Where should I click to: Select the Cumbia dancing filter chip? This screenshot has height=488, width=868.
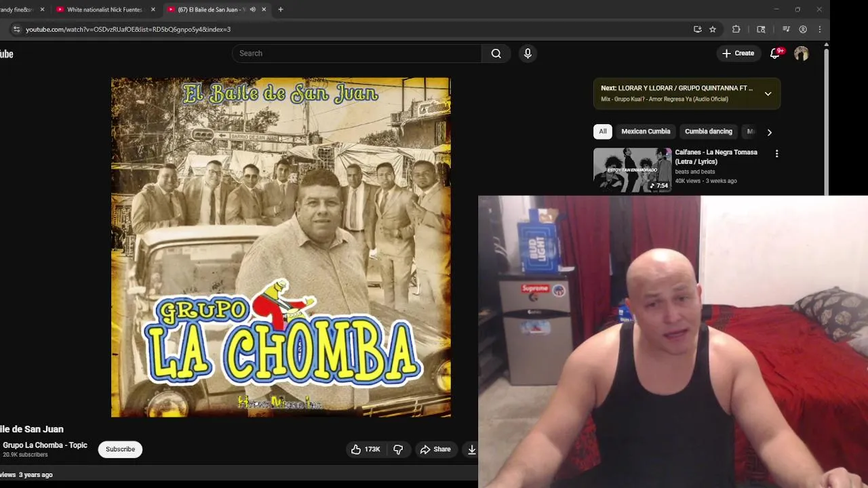point(709,131)
